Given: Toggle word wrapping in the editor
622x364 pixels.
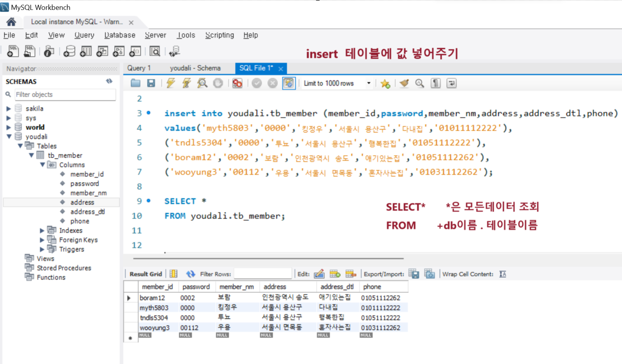Looking at the screenshot, I should coord(452,83).
